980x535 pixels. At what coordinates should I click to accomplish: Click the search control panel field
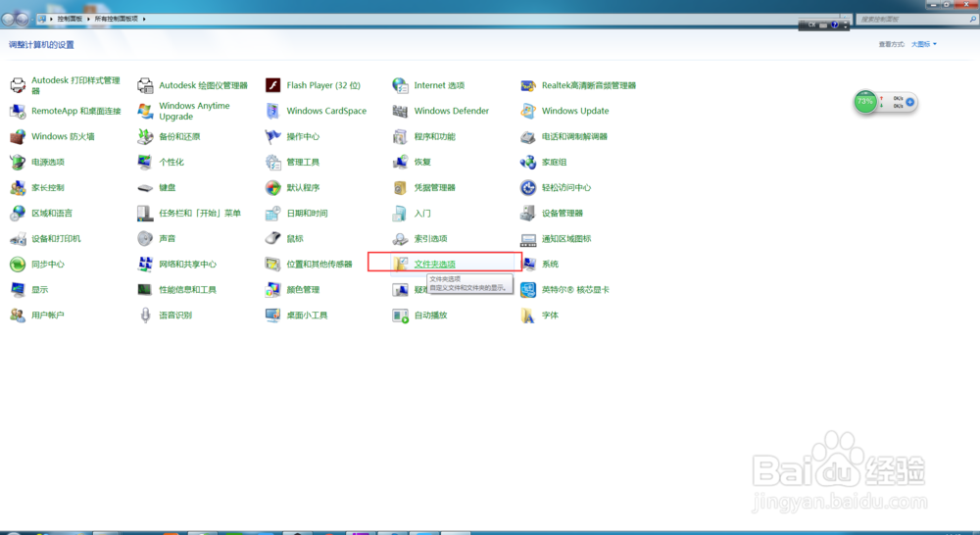915,20
